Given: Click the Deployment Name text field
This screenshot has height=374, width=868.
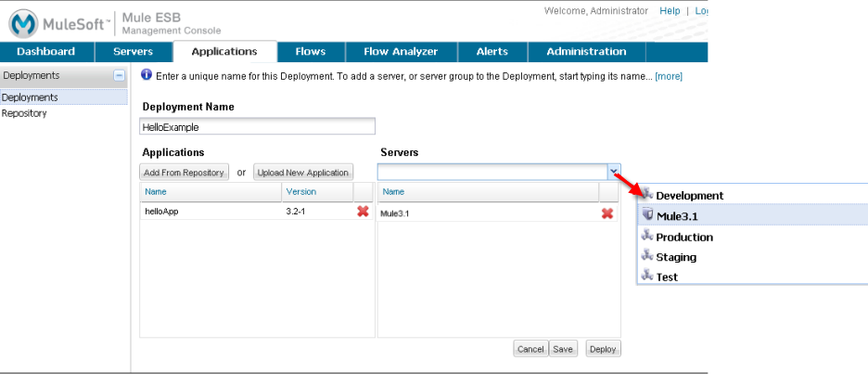Looking at the screenshot, I should point(257,127).
